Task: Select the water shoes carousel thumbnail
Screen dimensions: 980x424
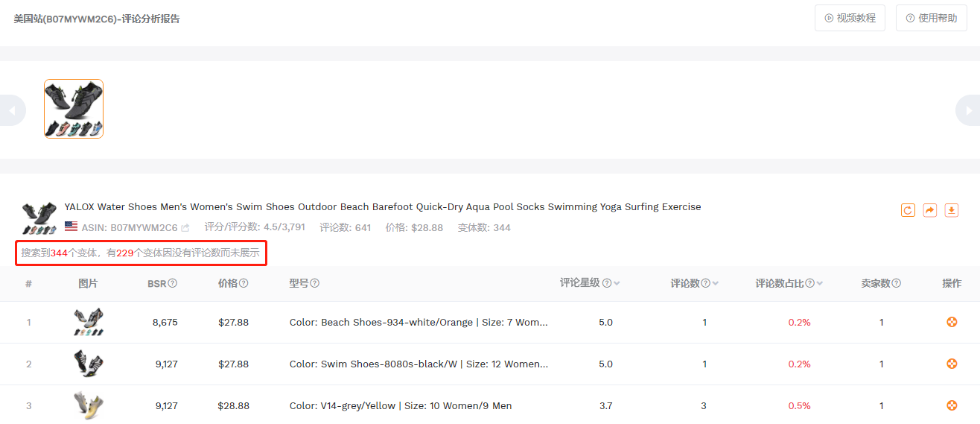Action: pos(74,109)
